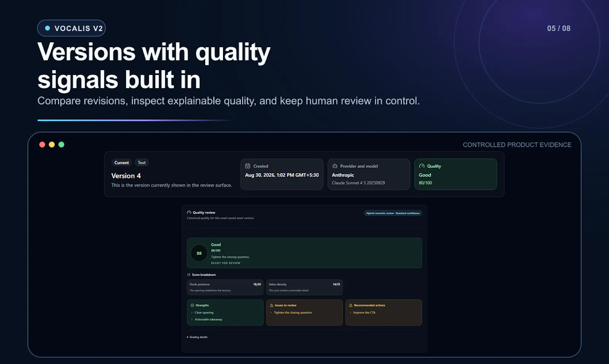Click the yellow window control dot
Image resolution: width=609 pixels, height=364 pixels.
coord(52,145)
